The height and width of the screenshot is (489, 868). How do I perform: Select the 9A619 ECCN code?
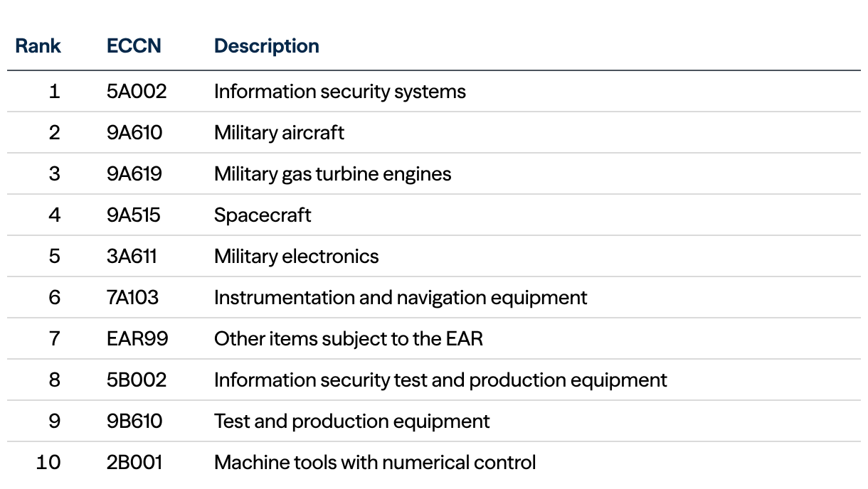pyautogui.click(x=134, y=174)
